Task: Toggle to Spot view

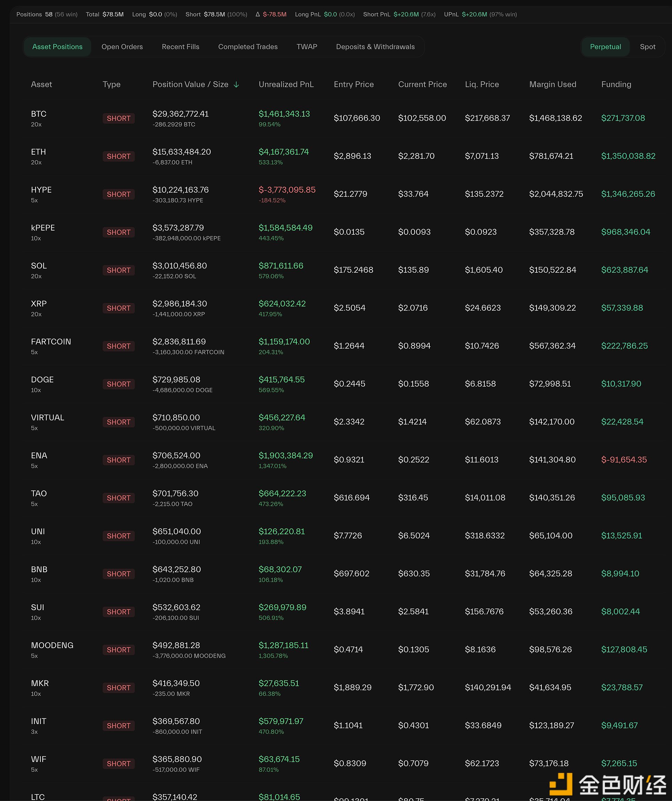Action: coord(647,47)
